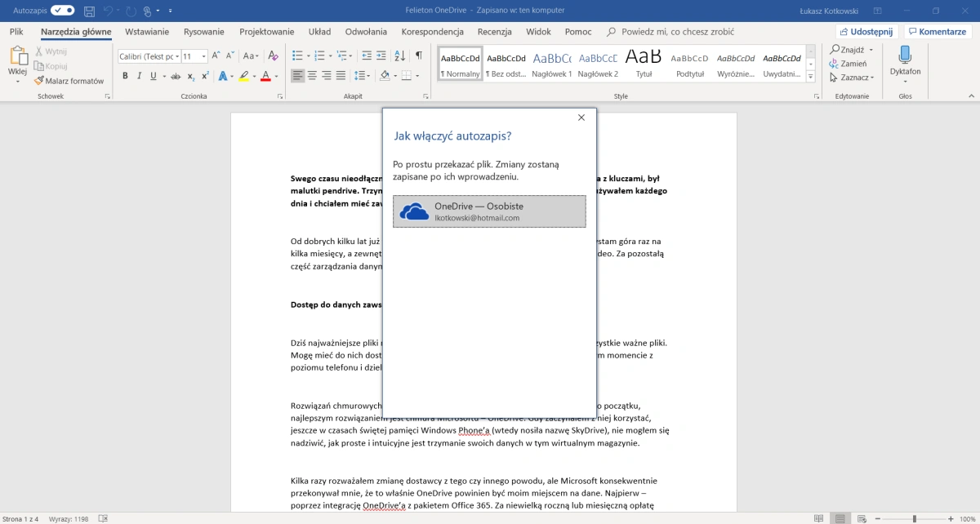
Task: Decrease font size with the smaller A icon
Action: 229,56
